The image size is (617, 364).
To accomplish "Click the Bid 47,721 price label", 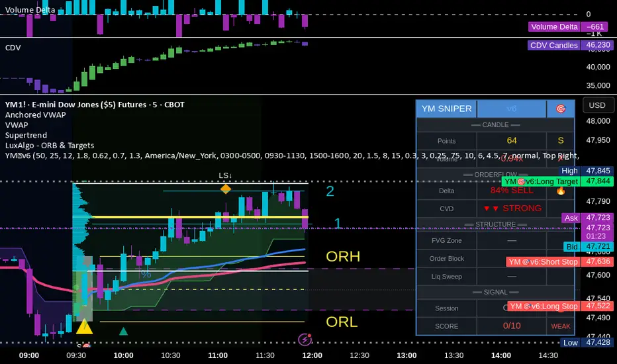I will [587, 247].
